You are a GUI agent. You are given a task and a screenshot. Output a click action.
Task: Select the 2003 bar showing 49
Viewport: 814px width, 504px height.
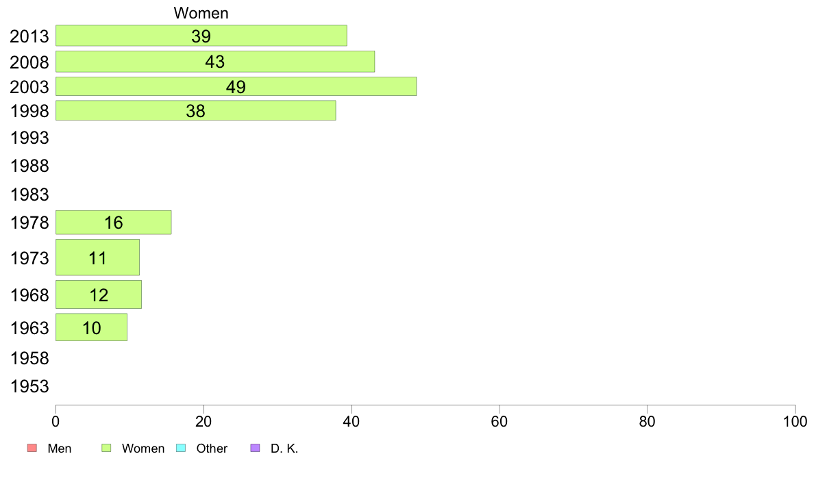click(x=236, y=87)
